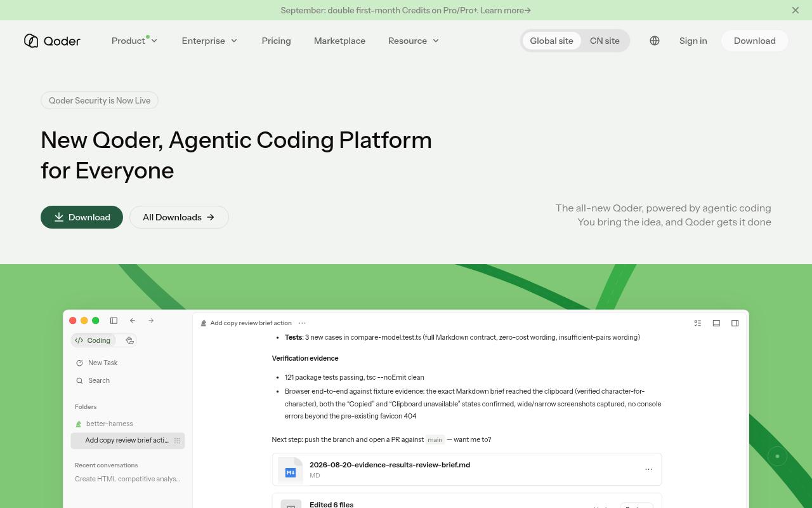Toggle the right side panel icon
Screen dimensions: 812x508
click(x=735, y=323)
